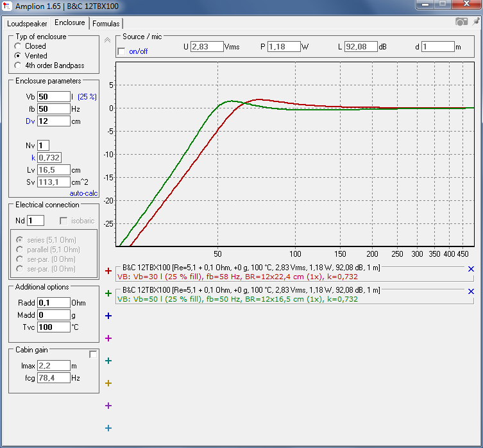Click the (25 %) fill link
This screenshot has height=448, width=483.
(x=87, y=97)
